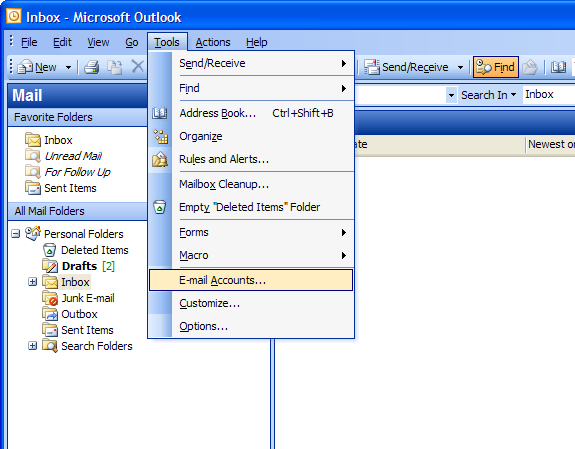Open the New item dropdown arrow
Viewport: 575px width, 449px height.
click(x=68, y=67)
